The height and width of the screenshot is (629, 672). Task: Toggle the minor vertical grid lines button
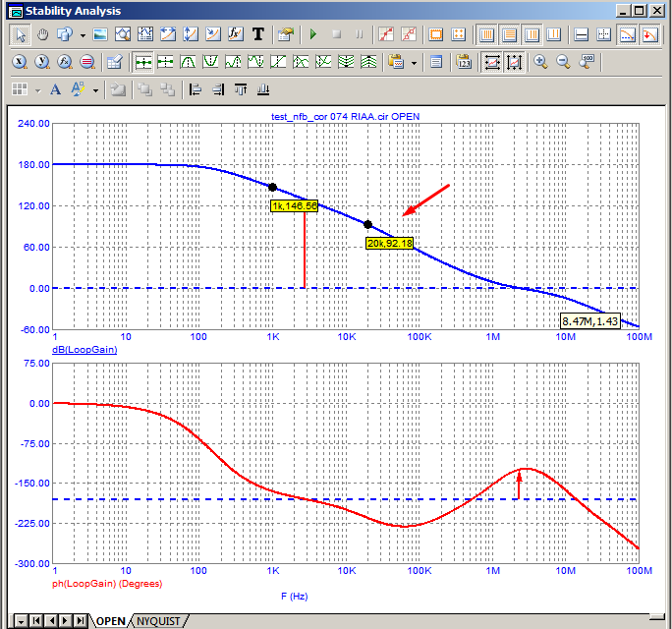tap(532, 34)
